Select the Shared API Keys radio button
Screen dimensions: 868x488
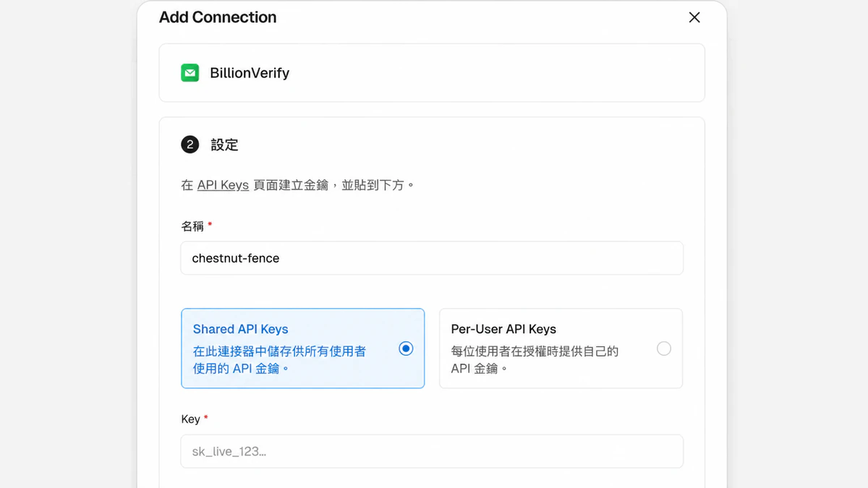tap(407, 348)
